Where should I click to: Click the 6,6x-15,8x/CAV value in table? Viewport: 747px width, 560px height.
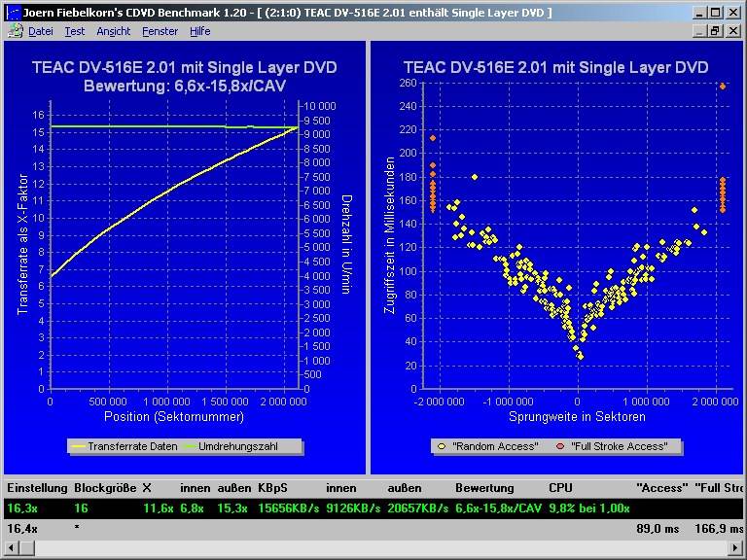point(498,508)
